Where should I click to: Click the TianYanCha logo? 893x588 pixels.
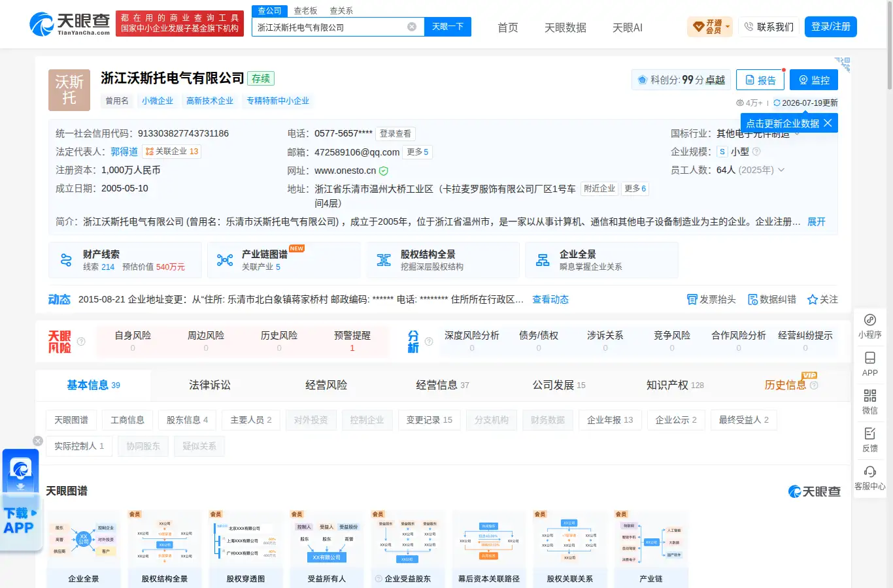coord(69,24)
